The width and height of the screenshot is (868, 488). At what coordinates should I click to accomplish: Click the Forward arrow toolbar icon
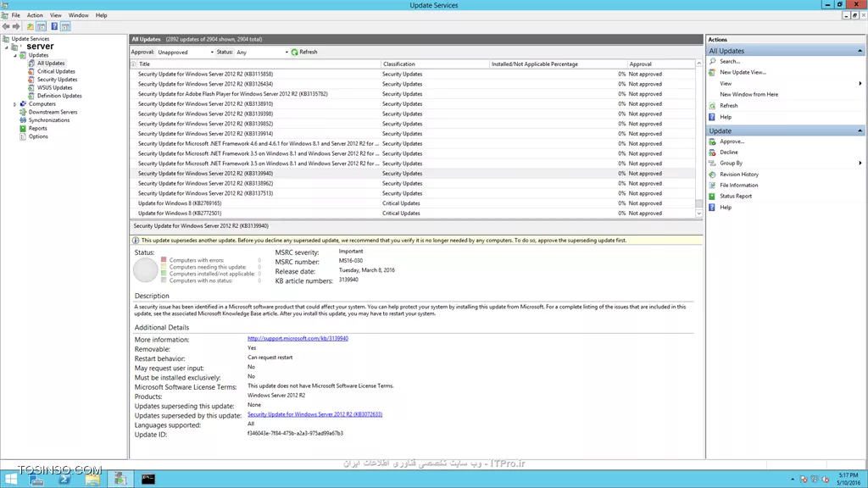[x=17, y=26]
